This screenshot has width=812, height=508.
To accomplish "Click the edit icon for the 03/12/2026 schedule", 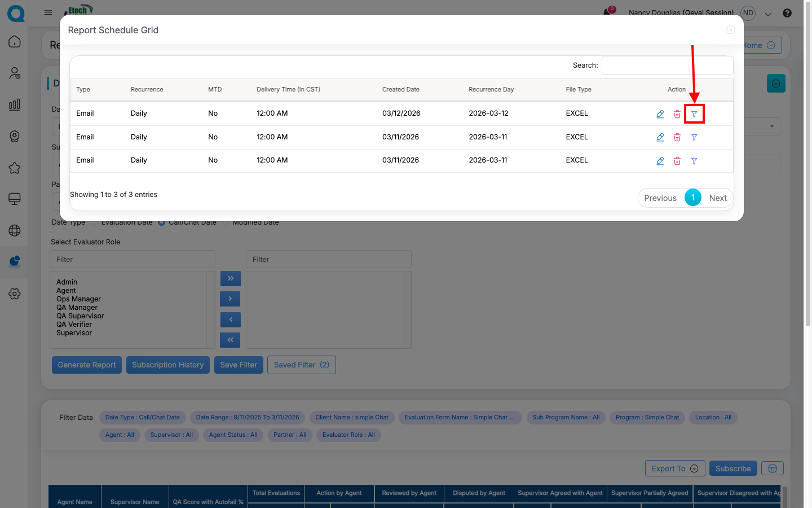I will (660, 114).
